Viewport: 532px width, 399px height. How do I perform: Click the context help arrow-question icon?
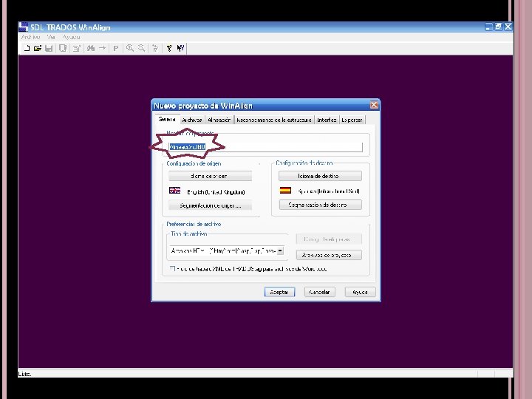[180, 48]
